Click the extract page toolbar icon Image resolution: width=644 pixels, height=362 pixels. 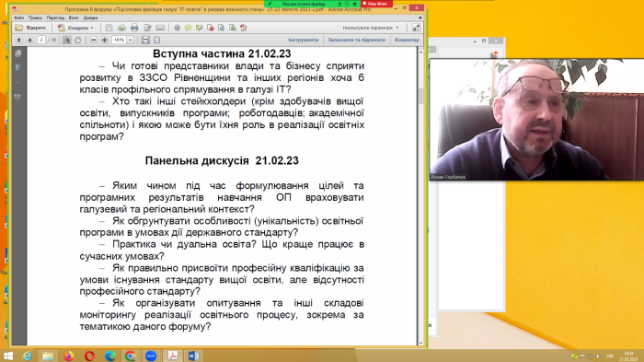tap(222, 28)
